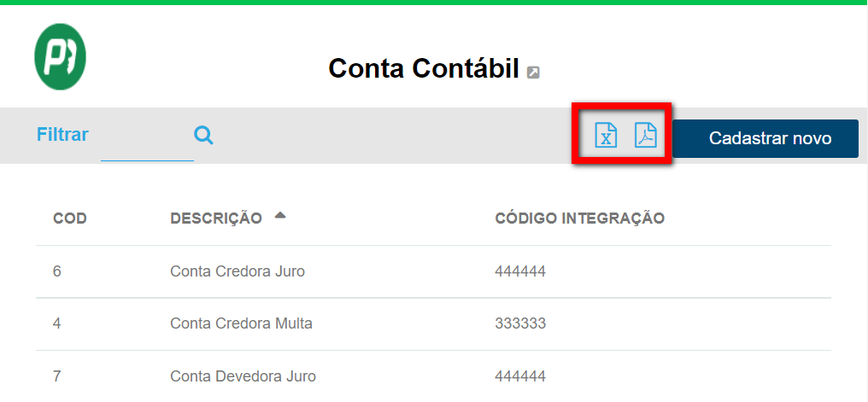
Task: Click the green app logo
Action: 60,57
